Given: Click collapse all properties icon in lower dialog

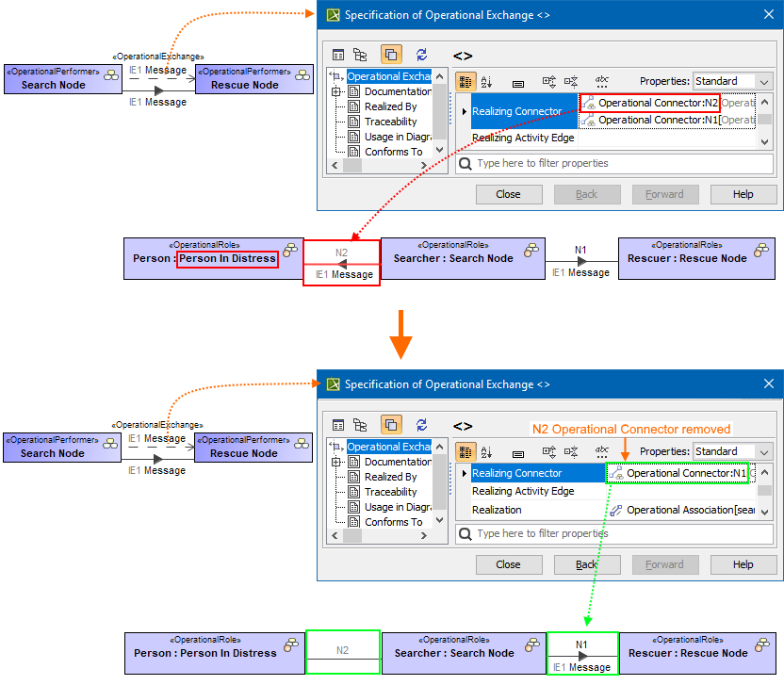Looking at the screenshot, I should point(571,452).
